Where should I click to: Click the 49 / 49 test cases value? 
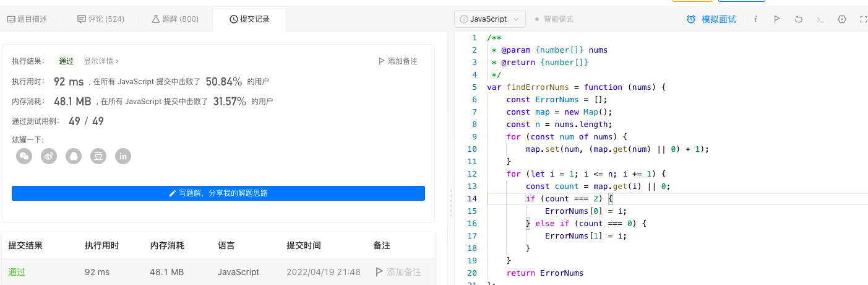[86, 121]
